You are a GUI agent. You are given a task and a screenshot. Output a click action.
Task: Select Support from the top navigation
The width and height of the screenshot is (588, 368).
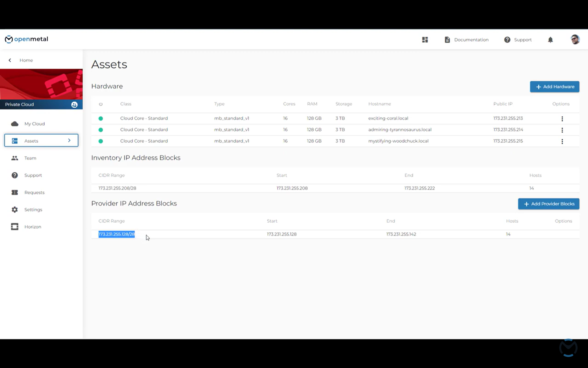click(x=518, y=40)
